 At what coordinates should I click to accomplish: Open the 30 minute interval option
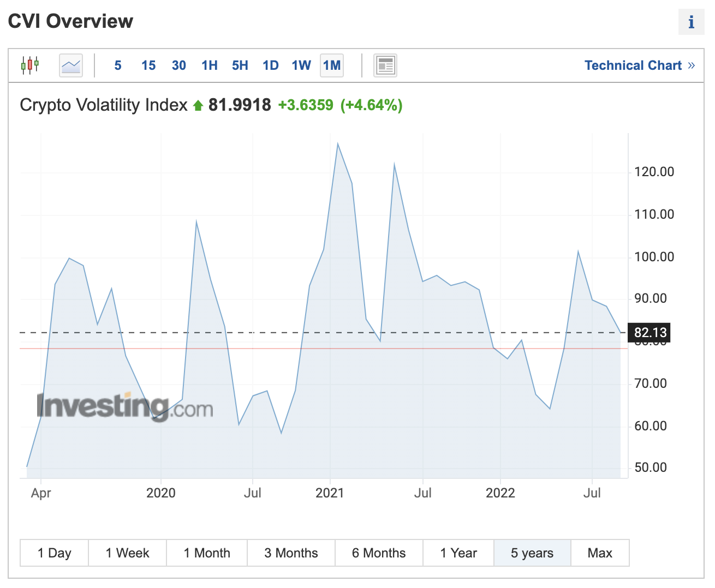178,65
